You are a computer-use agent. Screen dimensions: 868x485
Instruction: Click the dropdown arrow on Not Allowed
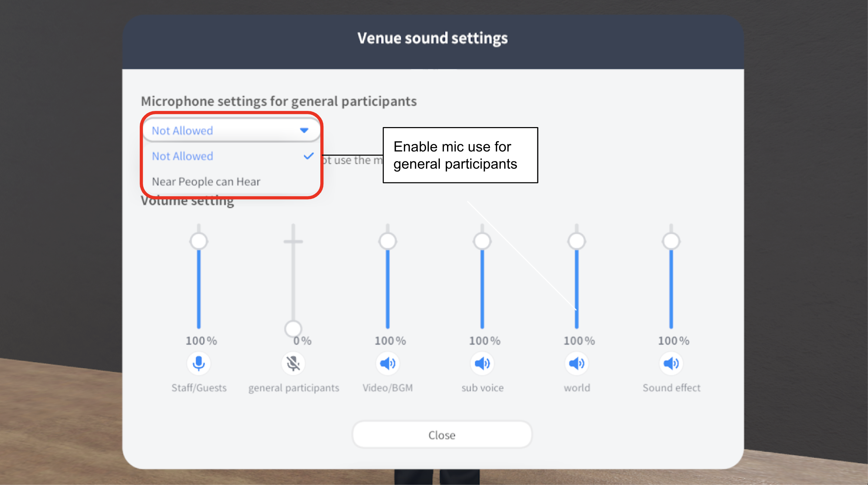[304, 130]
